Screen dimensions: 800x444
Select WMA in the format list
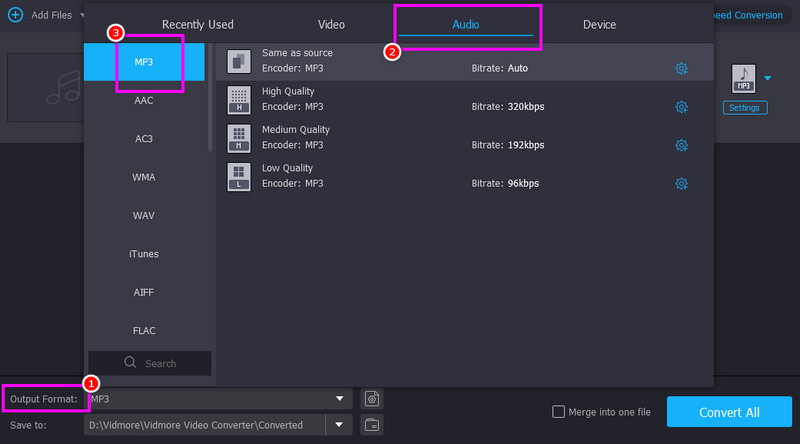[x=144, y=177]
